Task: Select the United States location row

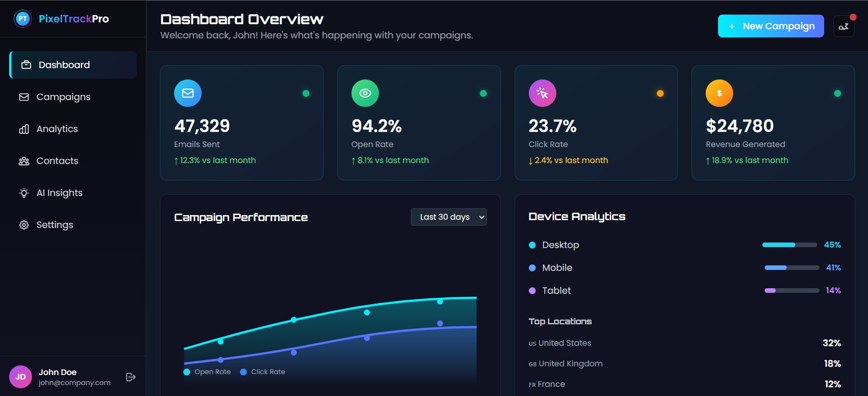Action: pyautogui.click(x=684, y=343)
